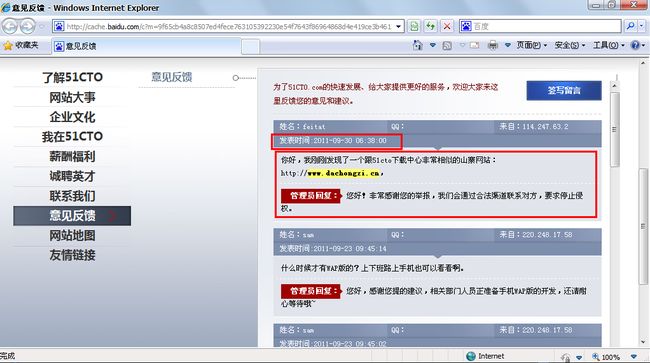Viewport: 650px width, 363px height.
Task: Open 诚聘英才 in the sidebar
Action: 72,177
